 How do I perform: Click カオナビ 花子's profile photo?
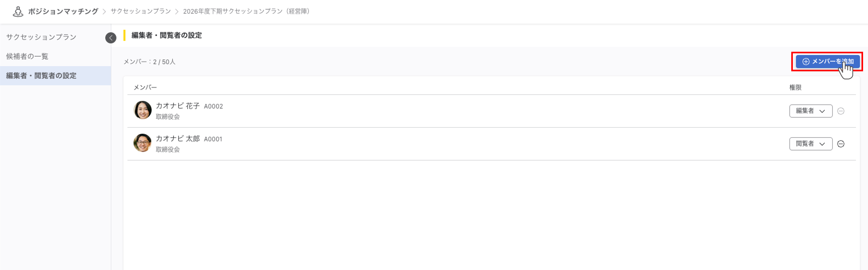click(x=142, y=110)
